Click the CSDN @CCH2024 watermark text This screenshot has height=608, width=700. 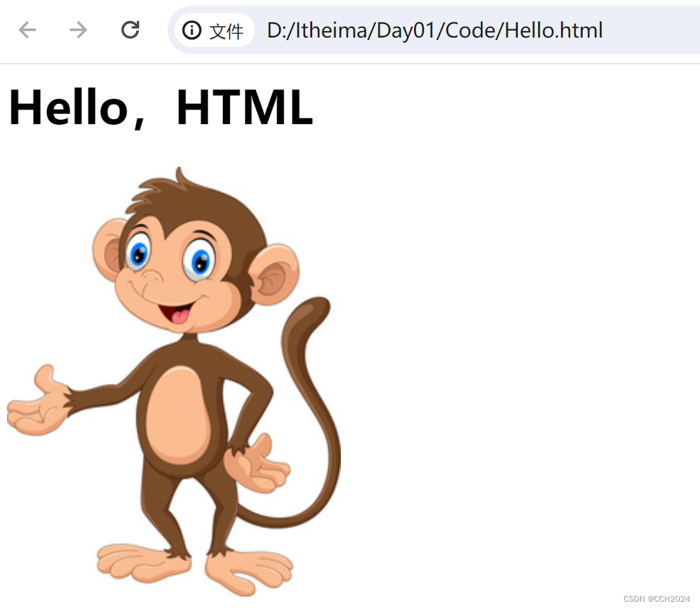point(656,598)
